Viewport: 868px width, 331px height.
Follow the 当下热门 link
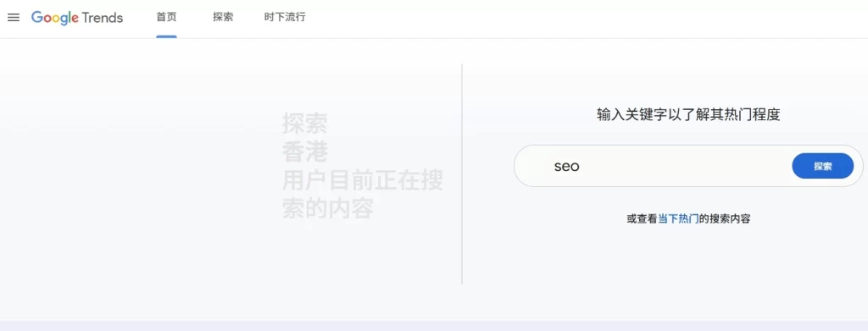click(678, 218)
